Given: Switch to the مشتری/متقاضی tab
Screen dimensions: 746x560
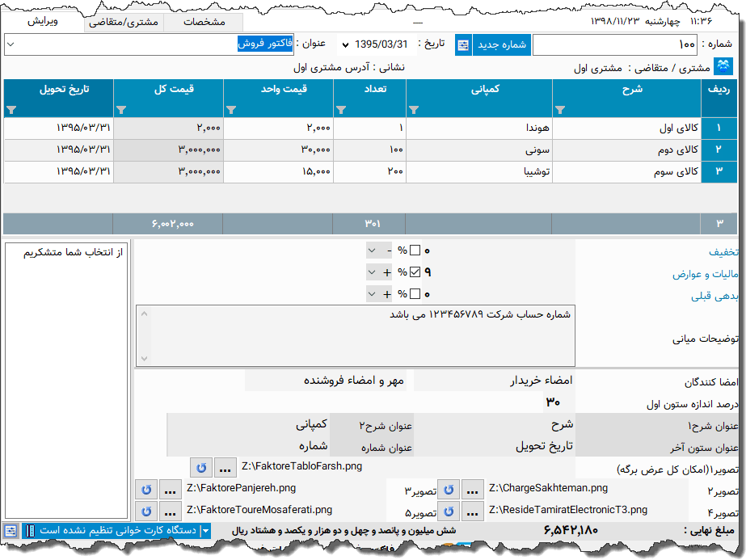Looking at the screenshot, I should tap(123, 22).
